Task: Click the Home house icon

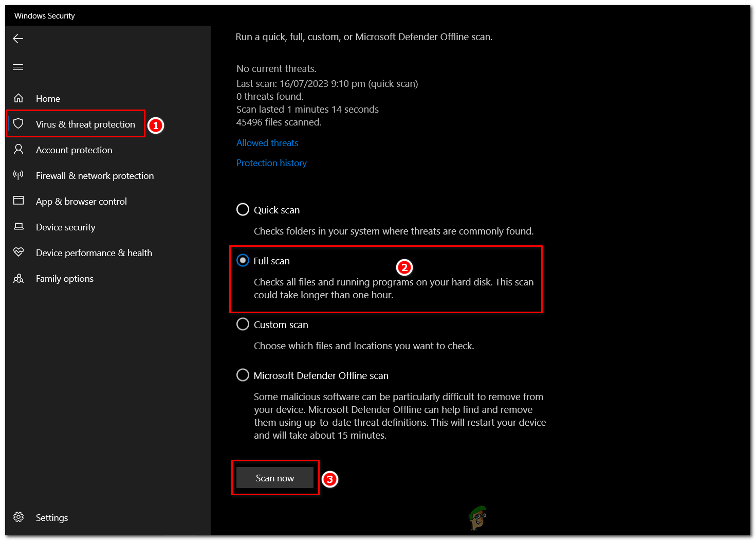Action: (x=19, y=98)
